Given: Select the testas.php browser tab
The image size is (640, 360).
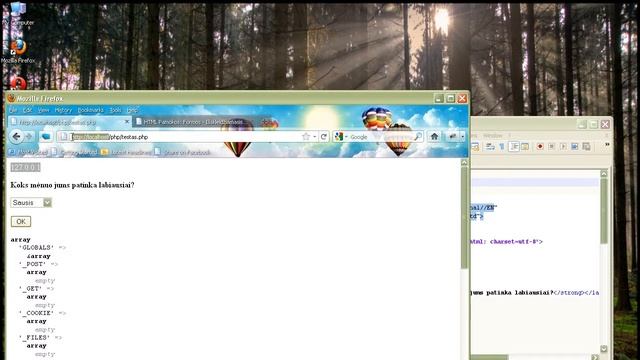Looking at the screenshot, I should pyautogui.click(x=69, y=122).
